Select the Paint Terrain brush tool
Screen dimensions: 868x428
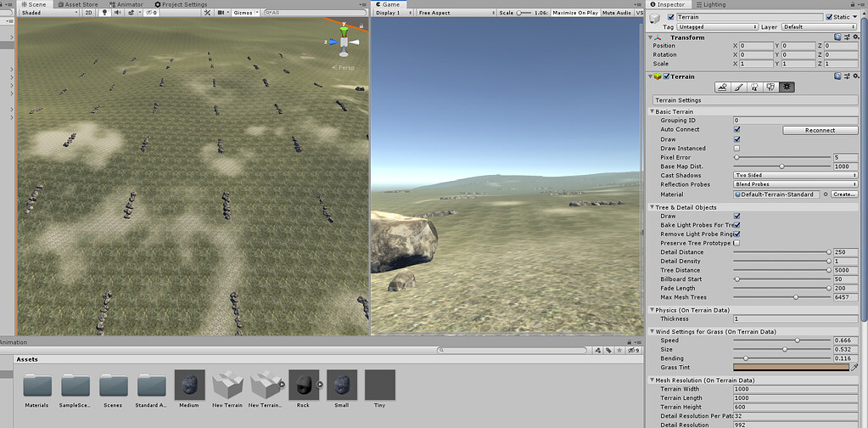point(738,87)
